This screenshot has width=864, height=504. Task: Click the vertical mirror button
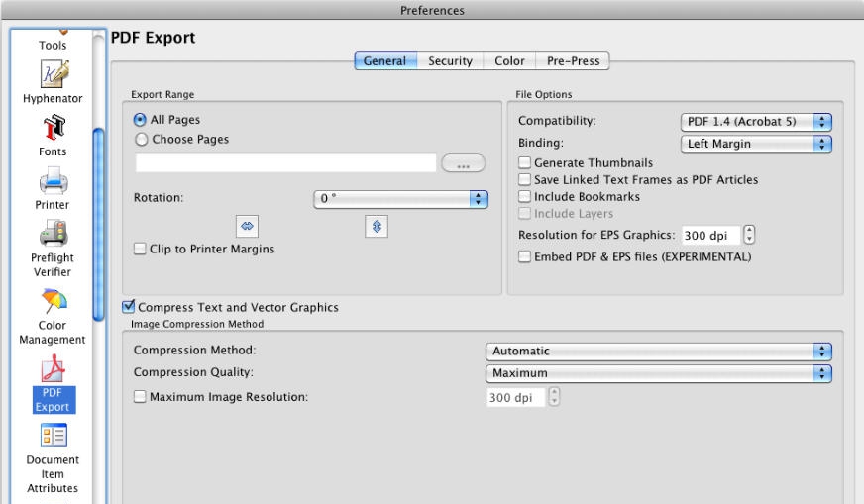coord(374,226)
